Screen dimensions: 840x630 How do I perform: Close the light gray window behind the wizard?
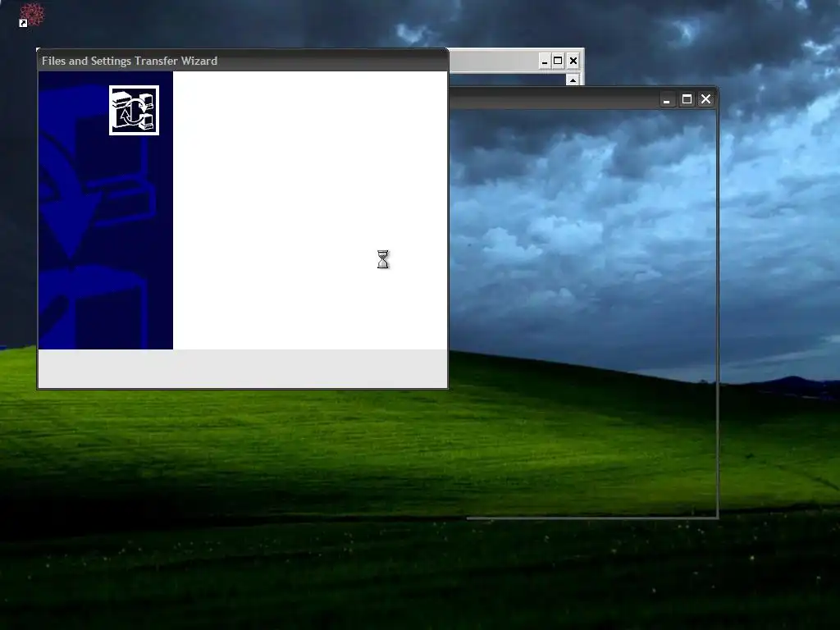tap(573, 61)
